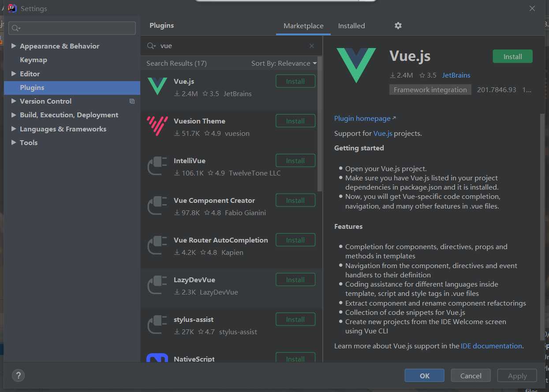The width and height of the screenshot is (549, 392).
Task: Open the plugins gear settings icon
Action: click(x=398, y=26)
